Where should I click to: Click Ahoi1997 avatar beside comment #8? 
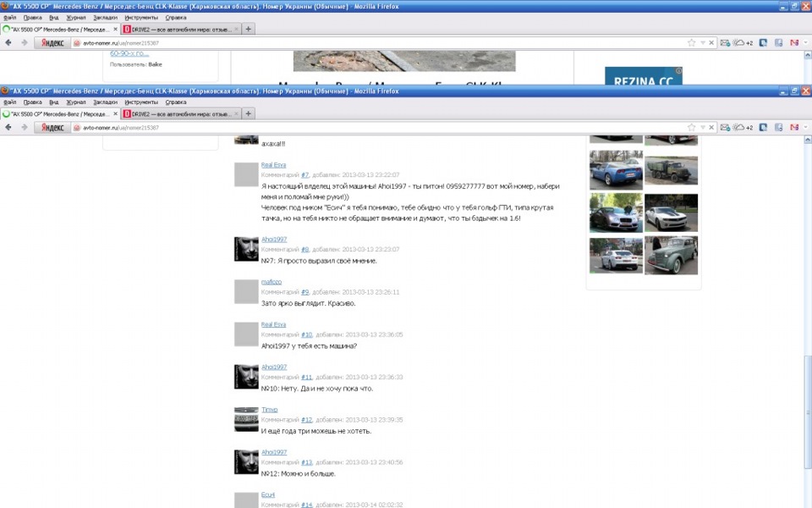(x=246, y=249)
